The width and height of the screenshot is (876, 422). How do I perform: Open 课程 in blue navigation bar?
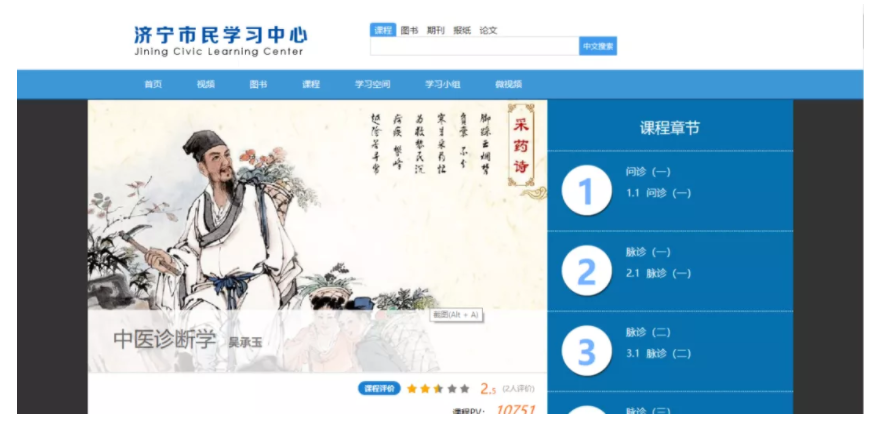click(311, 84)
